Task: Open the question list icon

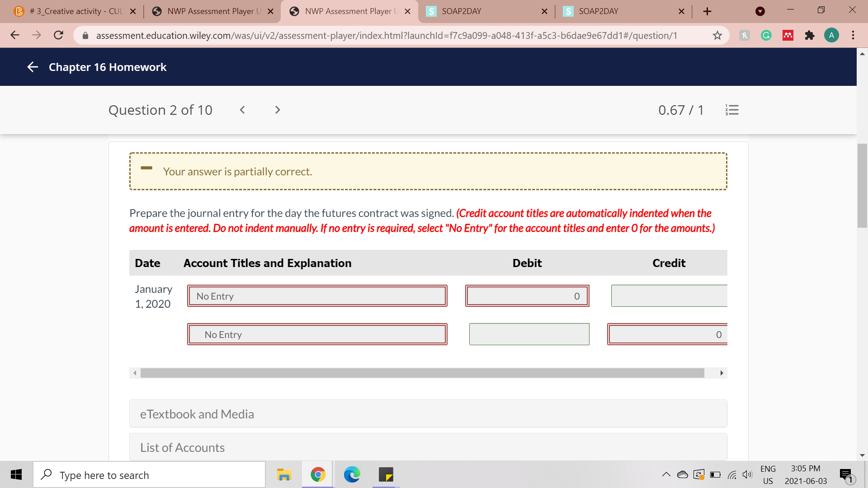Action: [732, 110]
